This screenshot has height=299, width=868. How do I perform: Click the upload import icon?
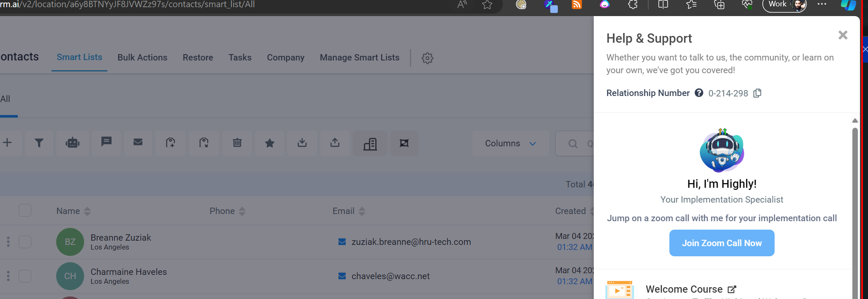pos(335,143)
